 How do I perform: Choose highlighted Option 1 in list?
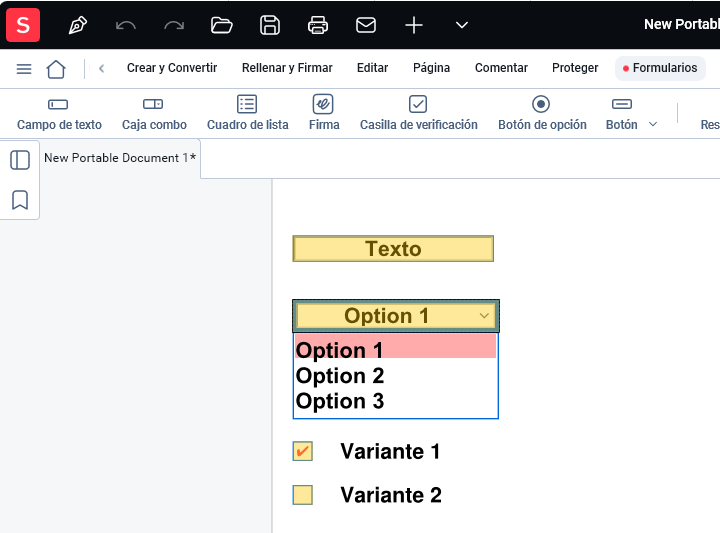click(395, 348)
